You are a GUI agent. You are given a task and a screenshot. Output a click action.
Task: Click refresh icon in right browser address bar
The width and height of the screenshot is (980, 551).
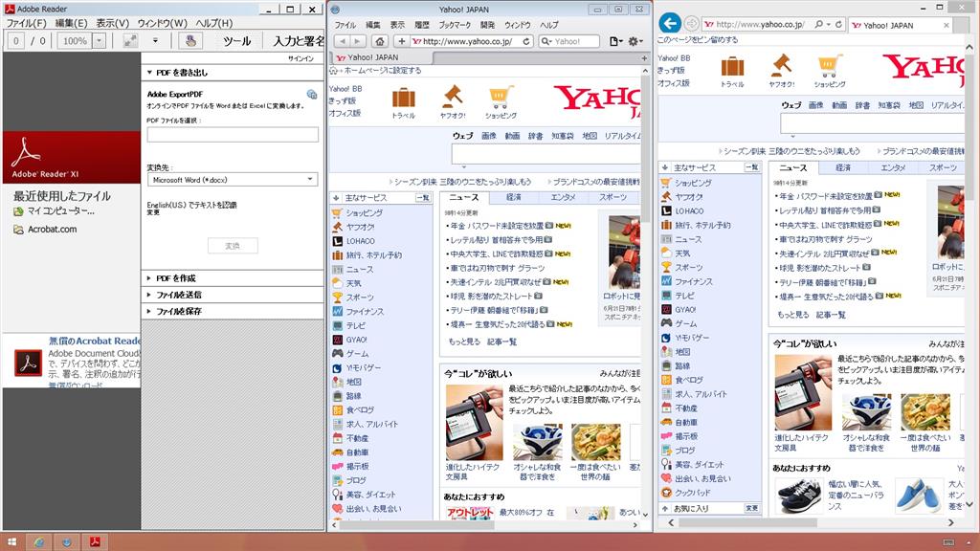click(838, 24)
